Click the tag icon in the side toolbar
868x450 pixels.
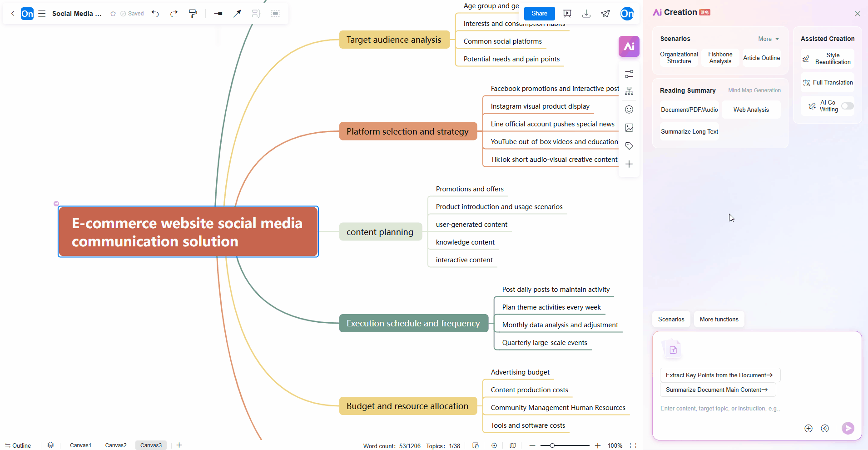[x=629, y=145]
